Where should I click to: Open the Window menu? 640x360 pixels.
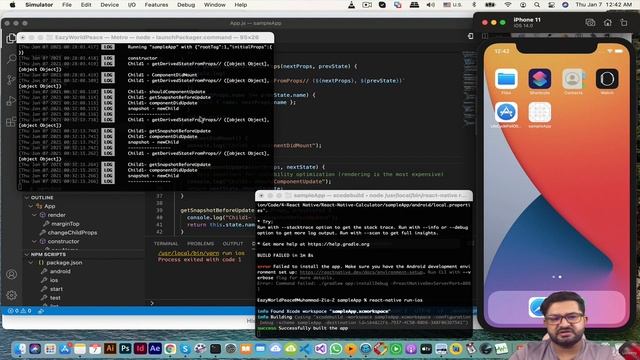point(215,5)
